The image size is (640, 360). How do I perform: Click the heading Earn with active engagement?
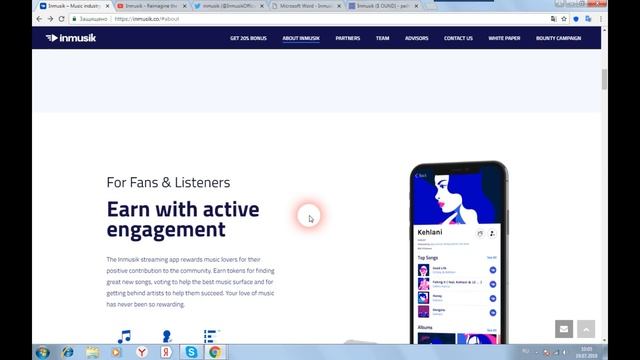[183, 219]
